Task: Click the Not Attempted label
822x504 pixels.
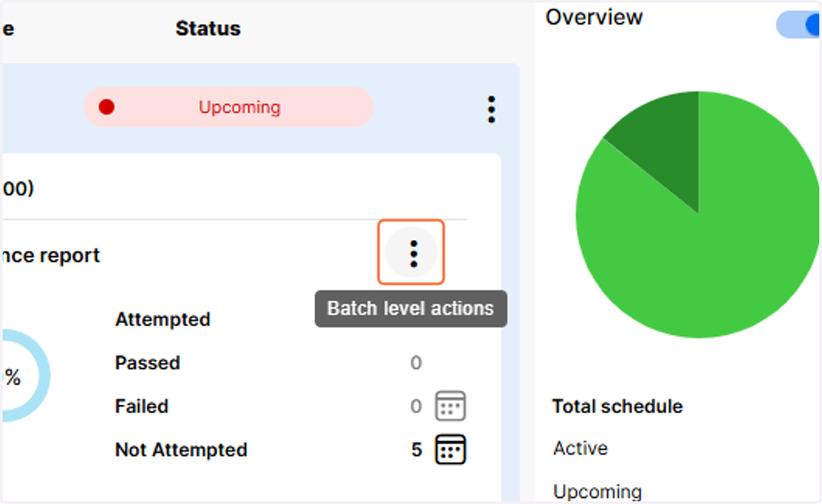Action: (181, 450)
